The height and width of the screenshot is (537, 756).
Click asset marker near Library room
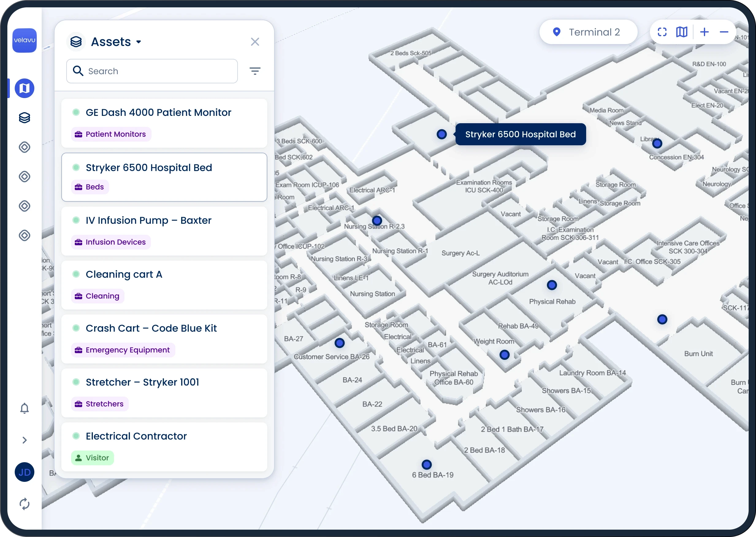point(657,143)
